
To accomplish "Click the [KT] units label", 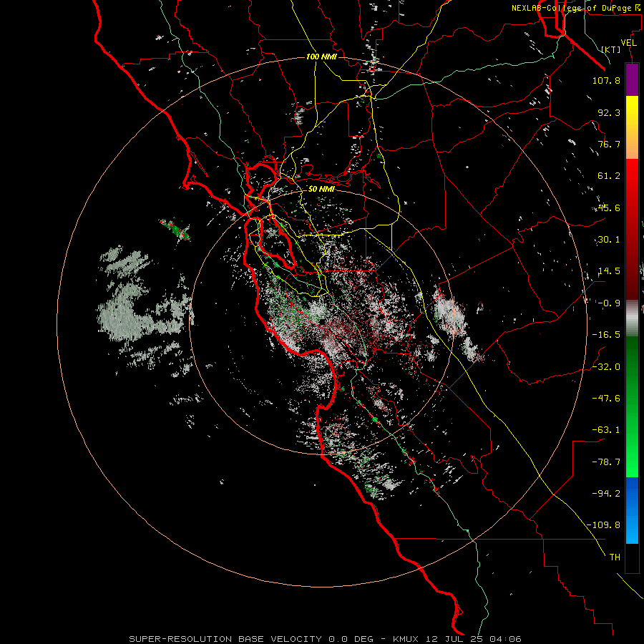I will click(x=611, y=49).
